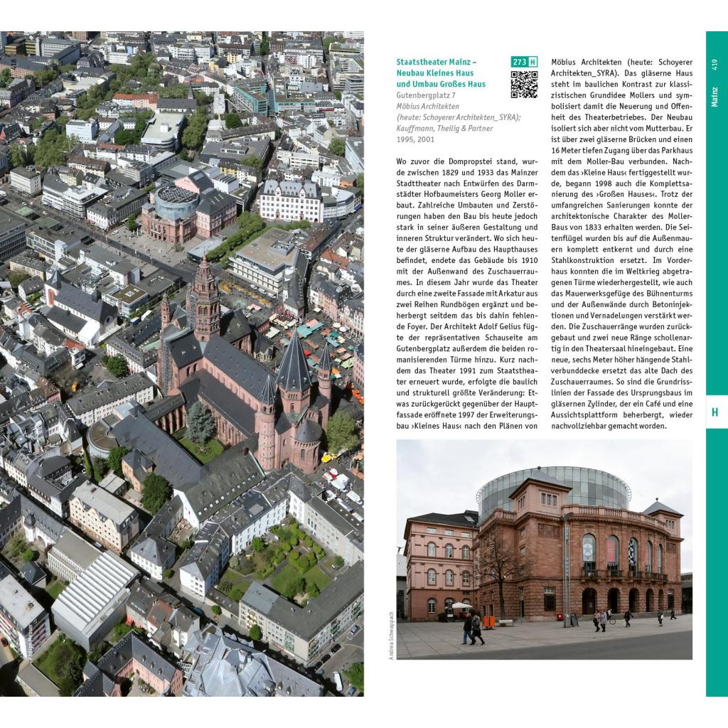Image resolution: width=728 pixels, height=728 pixels.
Task: Click the round theatre roof in aerial view
Action: (176, 202)
